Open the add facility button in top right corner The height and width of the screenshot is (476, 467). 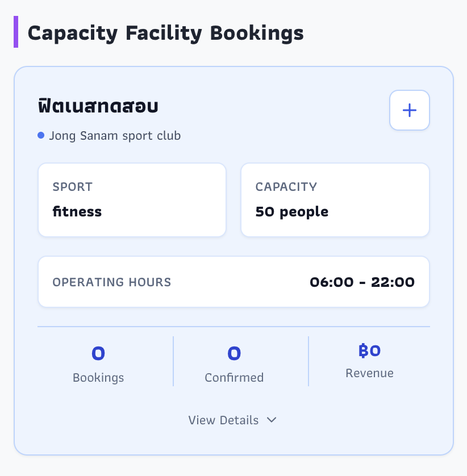point(410,110)
